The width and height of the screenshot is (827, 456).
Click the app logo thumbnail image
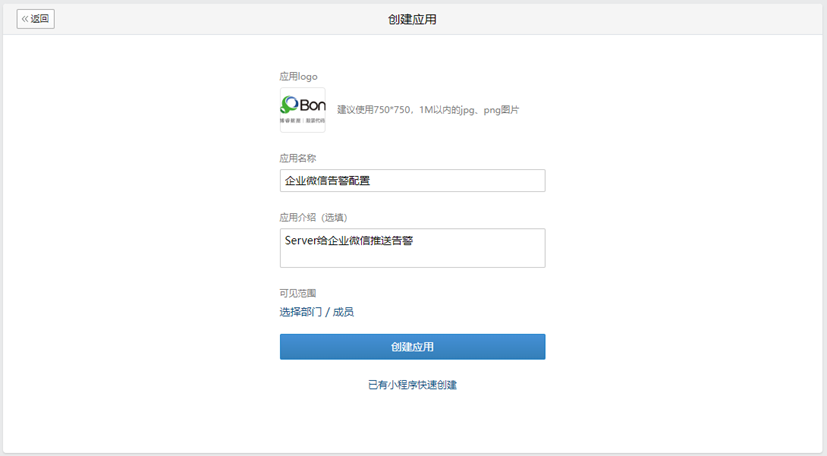[302, 110]
